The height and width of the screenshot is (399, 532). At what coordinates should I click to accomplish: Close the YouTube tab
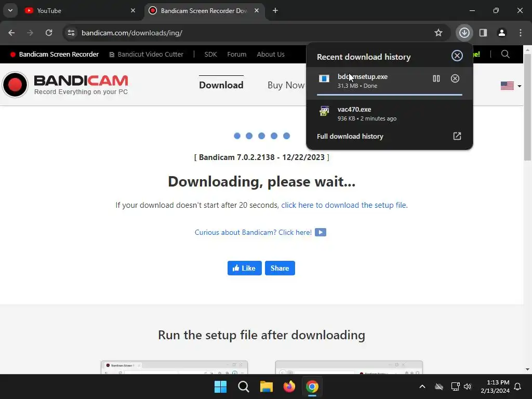pos(133,10)
